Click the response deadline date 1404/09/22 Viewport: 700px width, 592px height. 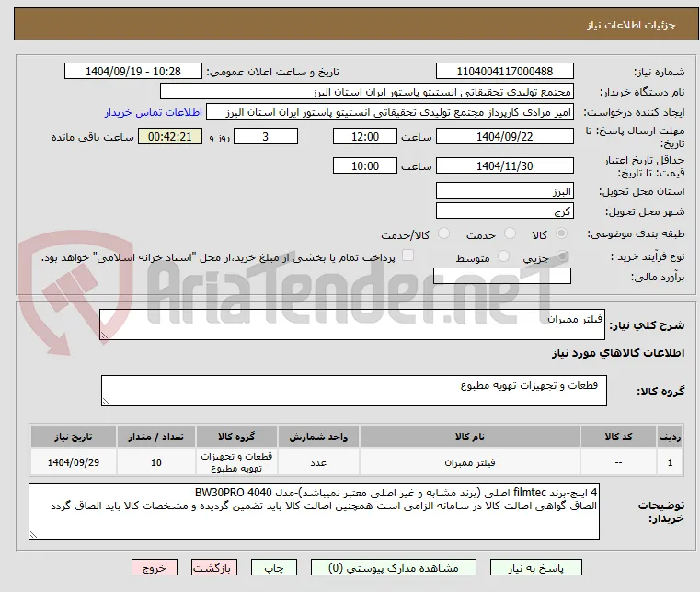click(x=504, y=137)
